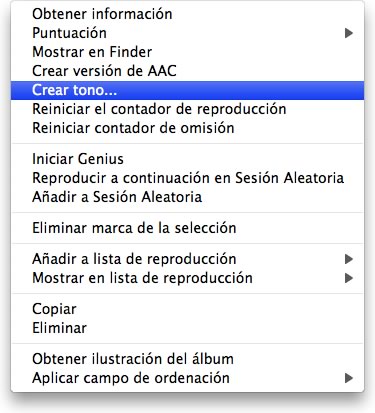Choose Eliminar below Copiar
This screenshot has width=375, height=413.
[x=187, y=328]
